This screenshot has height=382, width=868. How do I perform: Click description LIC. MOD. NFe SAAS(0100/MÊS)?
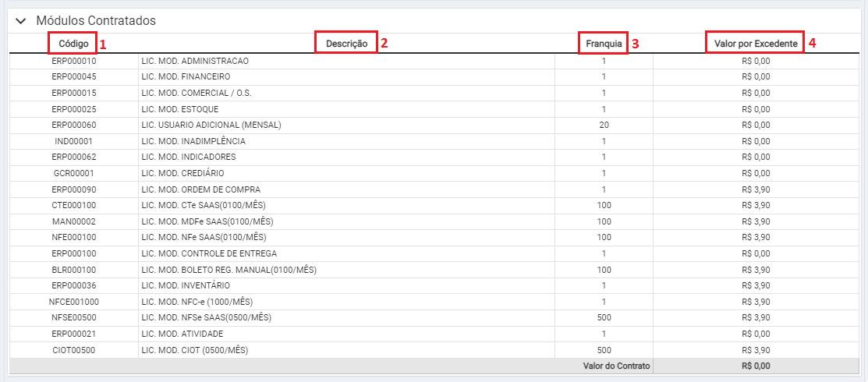coord(204,237)
